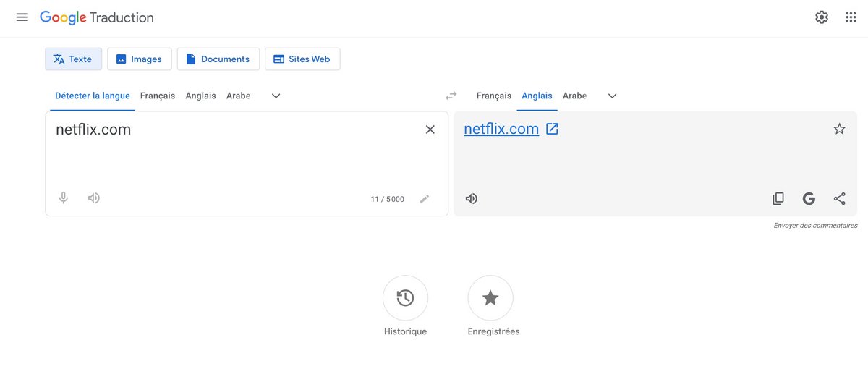Copy the translation to clipboard
The width and height of the screenshot is (868, 382).
[778, 199]
